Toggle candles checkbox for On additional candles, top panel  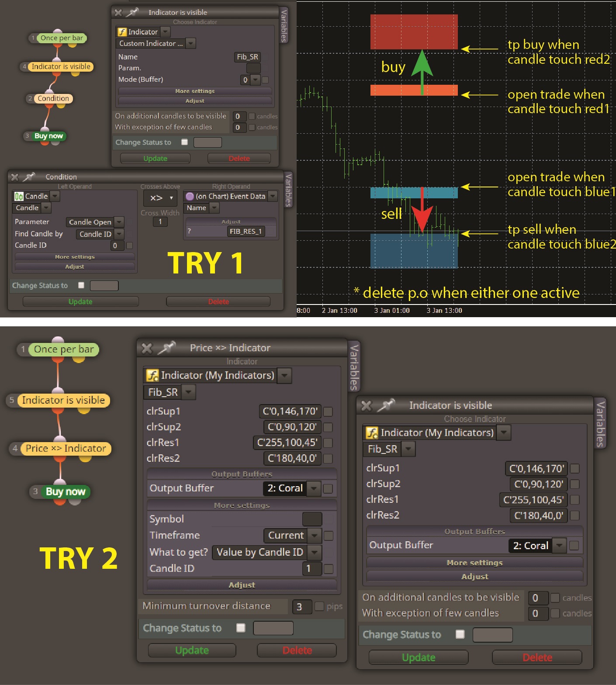point(252,116)
